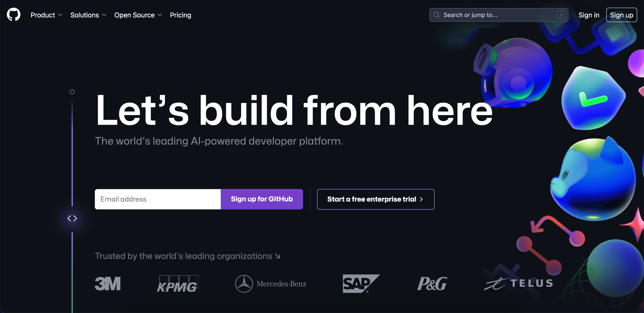Image resolution: width=644 pixels, height=313 pixels.
Task: Click the TELUS logo
Action: tap(519, 283)
